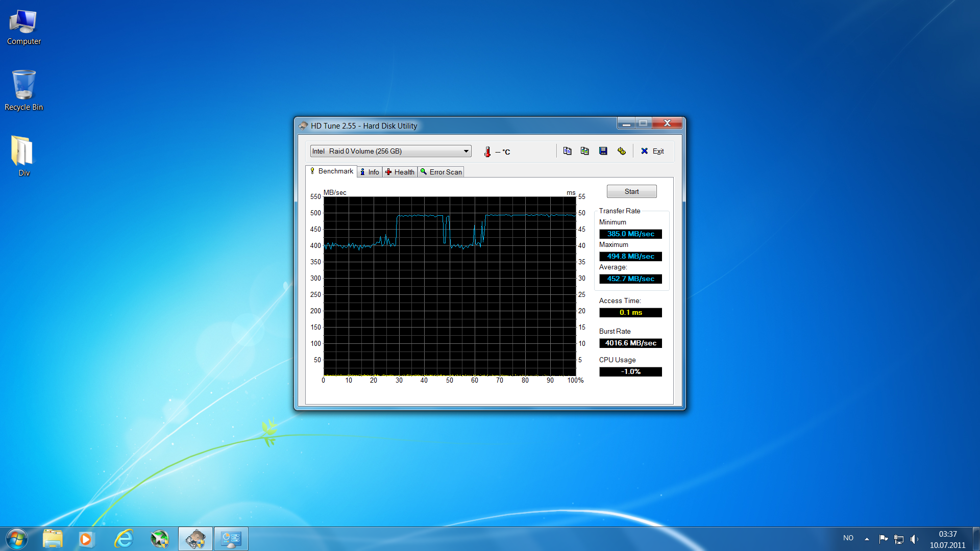Click the NO language indicator

(848, 538)
